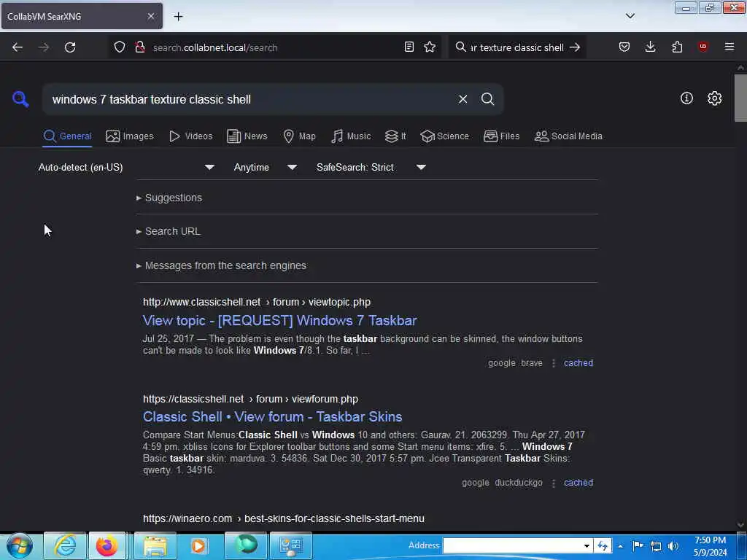Open tracking protection shield icon

pyautogui.click(x=120, y=47)
